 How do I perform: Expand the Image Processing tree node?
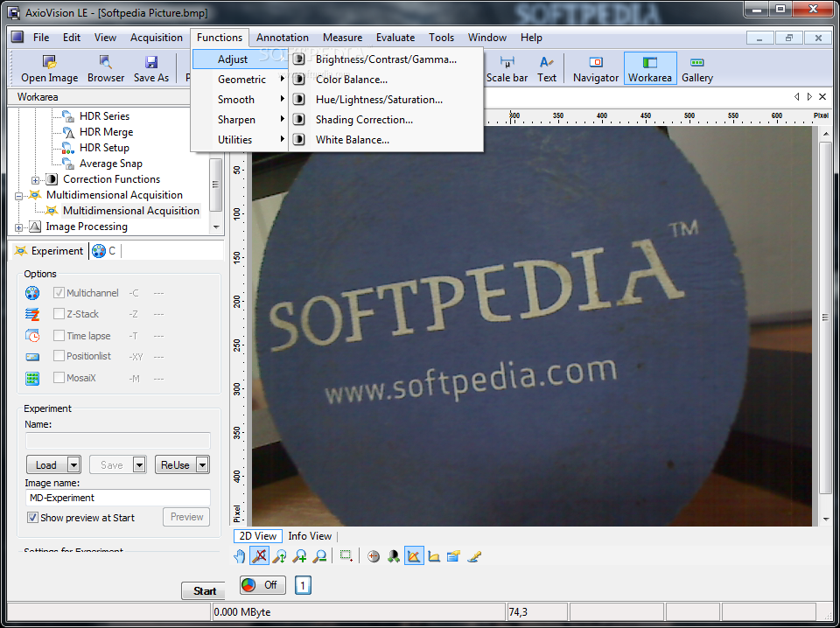(18, 227)
